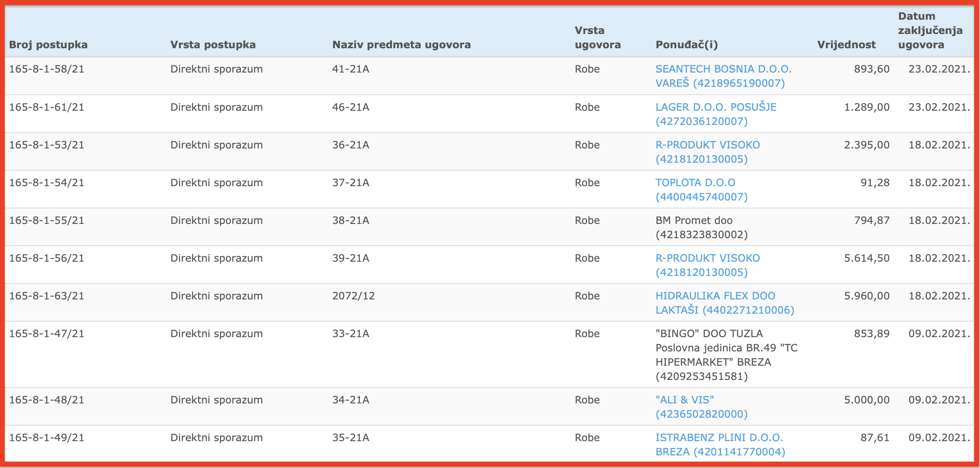This screenshot has width=980, height=468.
Task: Click the value 91,28
Action: tap(875, 182)
